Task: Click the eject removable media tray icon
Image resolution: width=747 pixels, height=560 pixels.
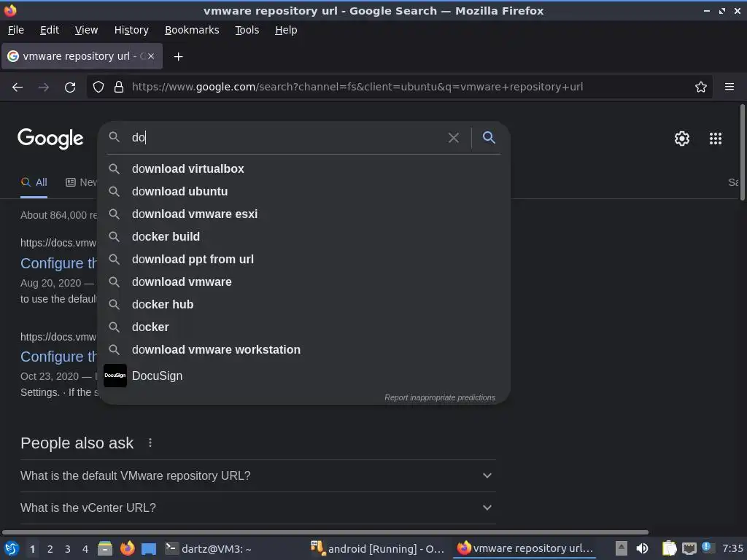Action: coord(621,548)
